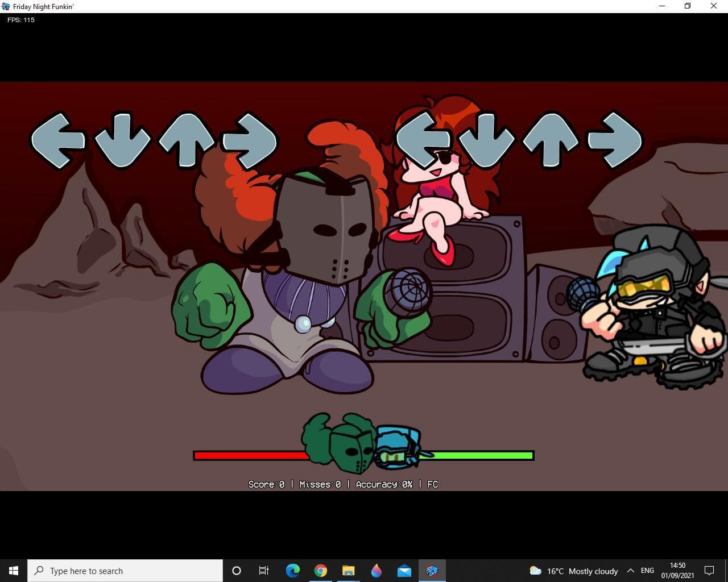Click the Accuracy:0% text
728x582 pixels.
[x=384, y=484]
